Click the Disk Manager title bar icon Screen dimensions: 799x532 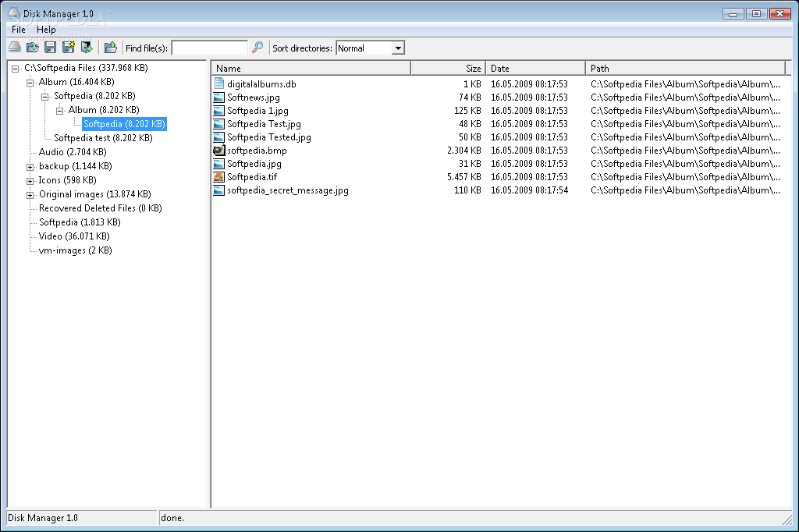14,13
